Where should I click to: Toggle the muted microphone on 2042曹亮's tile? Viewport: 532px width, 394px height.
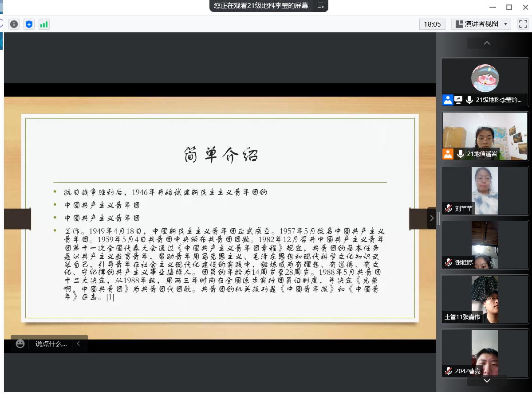pos(449,371)
